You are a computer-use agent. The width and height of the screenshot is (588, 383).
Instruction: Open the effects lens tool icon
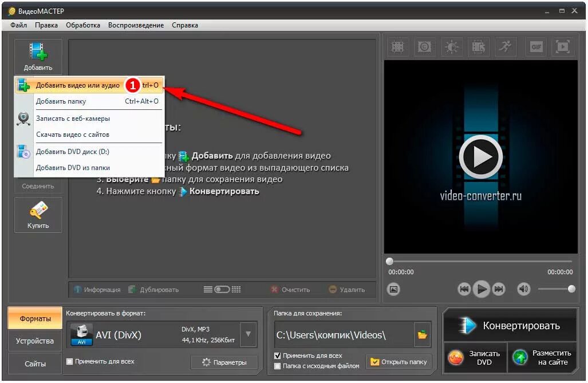[424, 47]
